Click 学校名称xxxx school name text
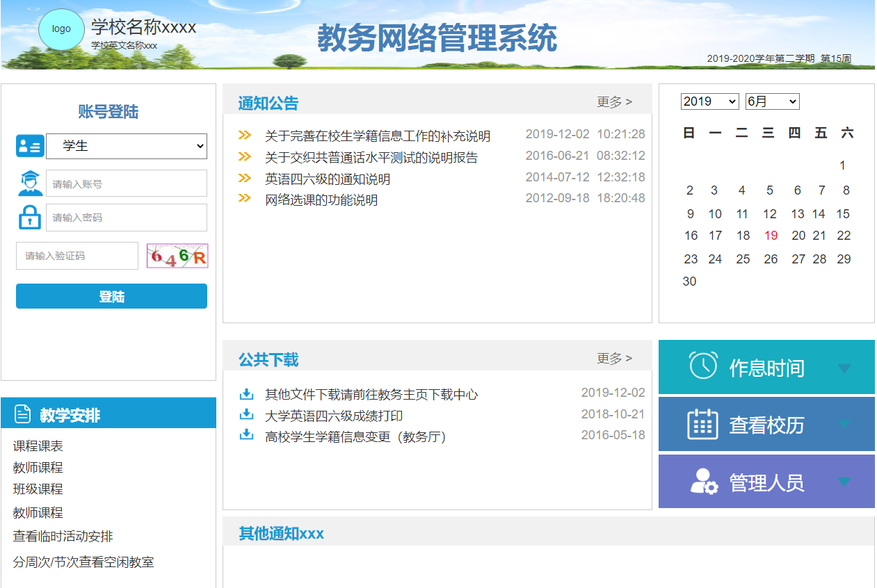Viewport: 877px width, 588px height. 143,27
